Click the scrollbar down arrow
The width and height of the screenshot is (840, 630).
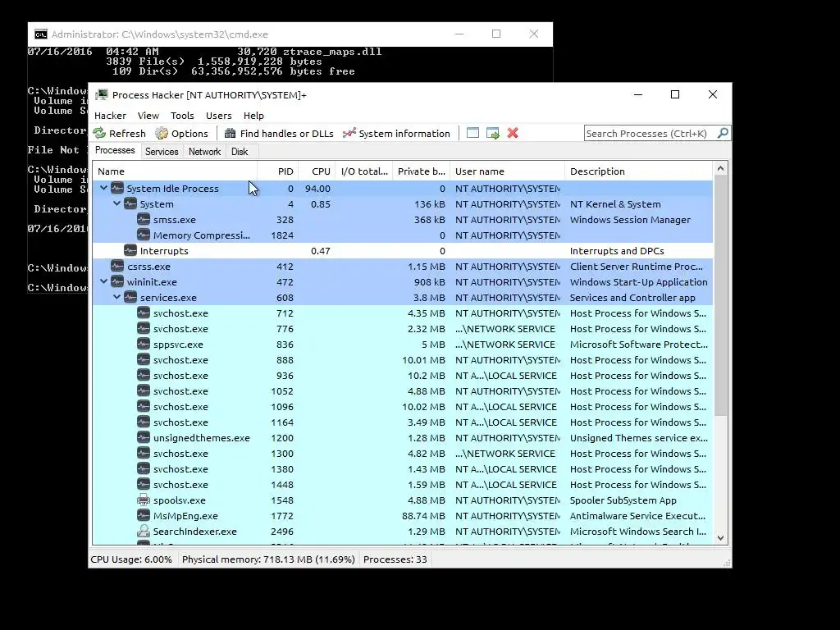(x=720, y=538)
